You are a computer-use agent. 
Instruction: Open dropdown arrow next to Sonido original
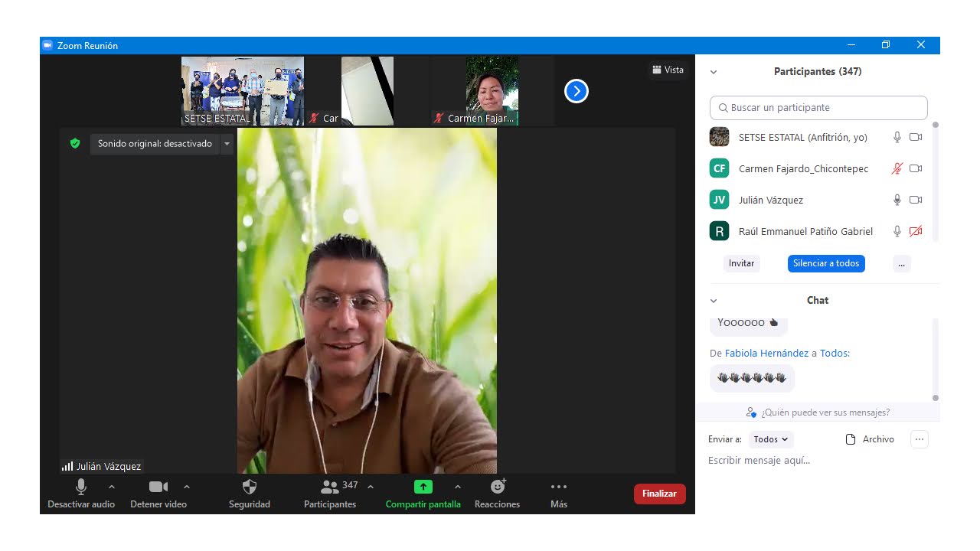(x=227, y=144)
